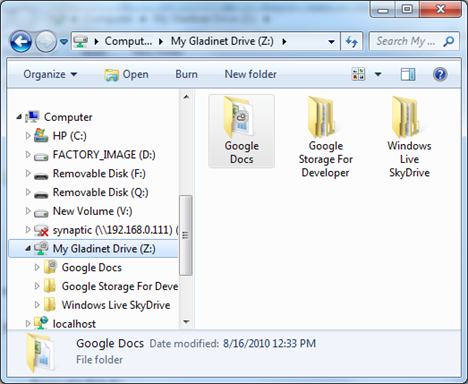
Task: Open address bar history dropdown
Action: 331,42
